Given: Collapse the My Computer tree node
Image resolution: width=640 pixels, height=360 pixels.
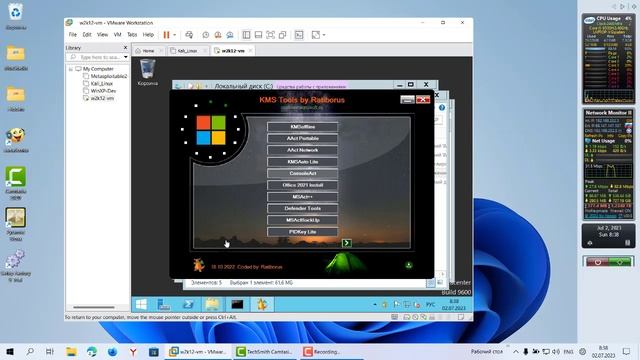Looking at the screenshot, I should (x=71, y=69).
